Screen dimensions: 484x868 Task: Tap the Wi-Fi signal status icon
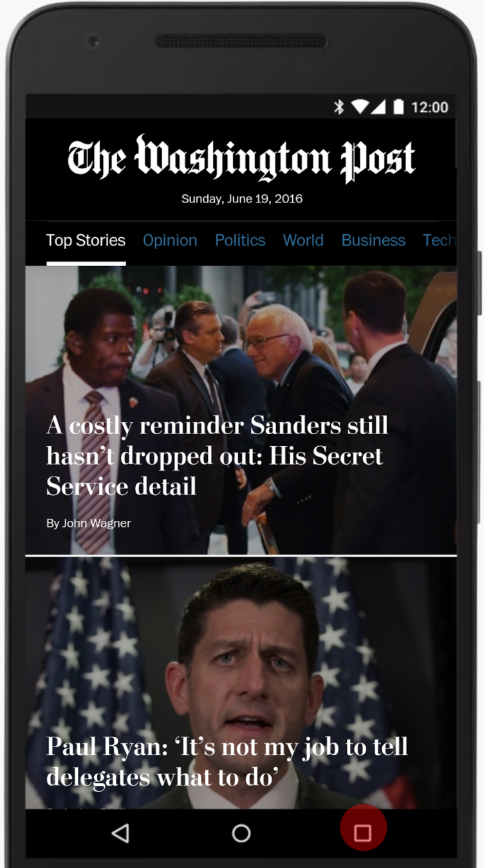click(x=360, y=107)
